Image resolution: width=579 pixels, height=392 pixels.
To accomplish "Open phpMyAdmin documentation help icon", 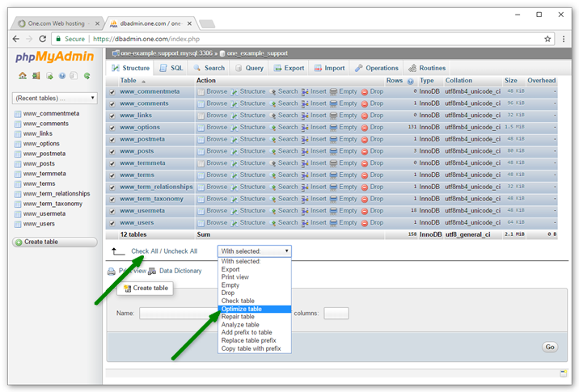I will point(62,76).
